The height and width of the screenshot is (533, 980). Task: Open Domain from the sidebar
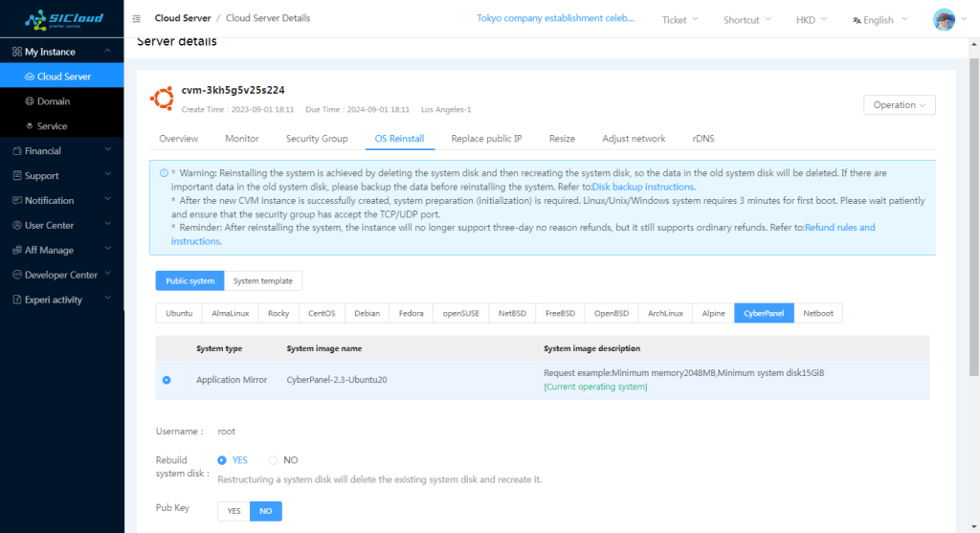pos(53,101)
